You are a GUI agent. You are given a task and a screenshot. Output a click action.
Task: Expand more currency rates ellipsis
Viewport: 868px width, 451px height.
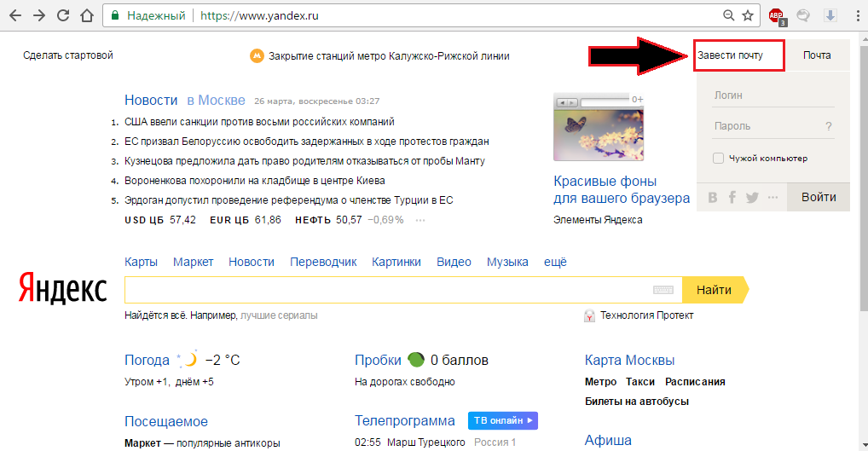coord(420,220)
